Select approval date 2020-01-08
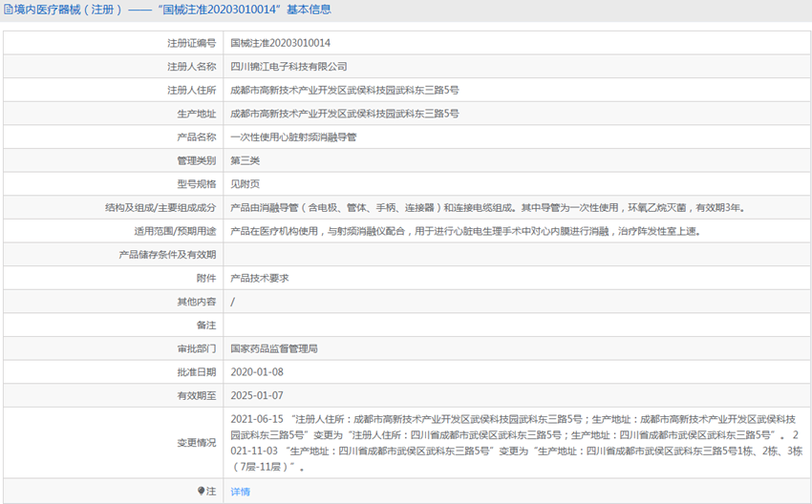 [x=257, y=372]
